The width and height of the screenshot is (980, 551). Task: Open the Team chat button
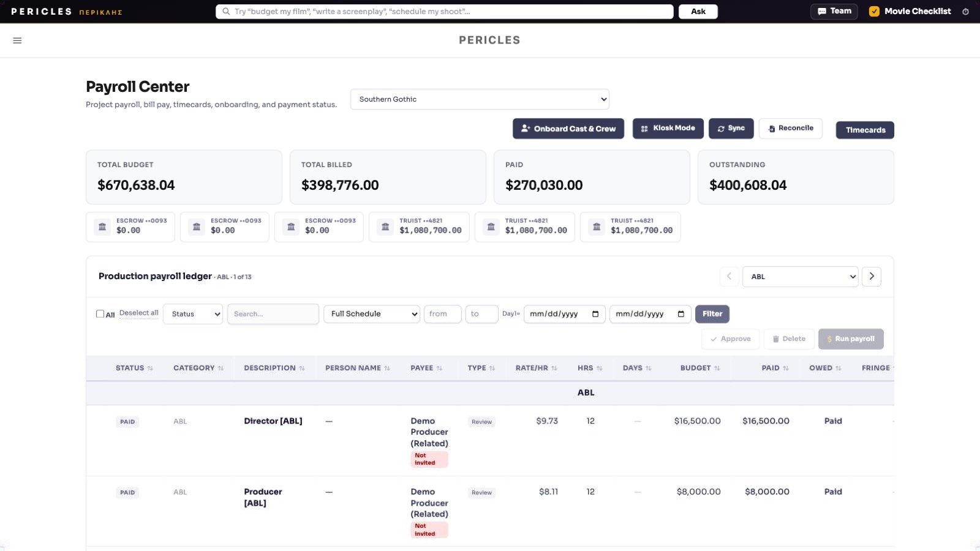[834, 12]
